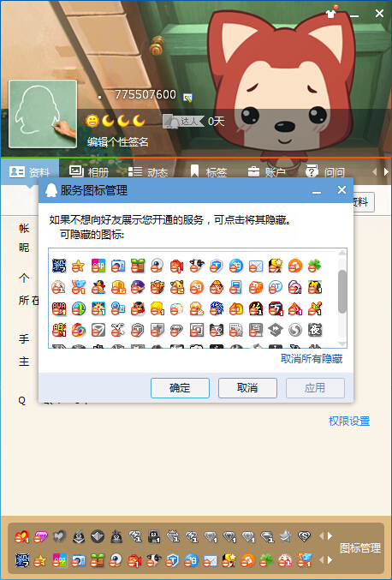Go to the 账户 tab
The image size is (392, 580).
click(x=266, y=172)
